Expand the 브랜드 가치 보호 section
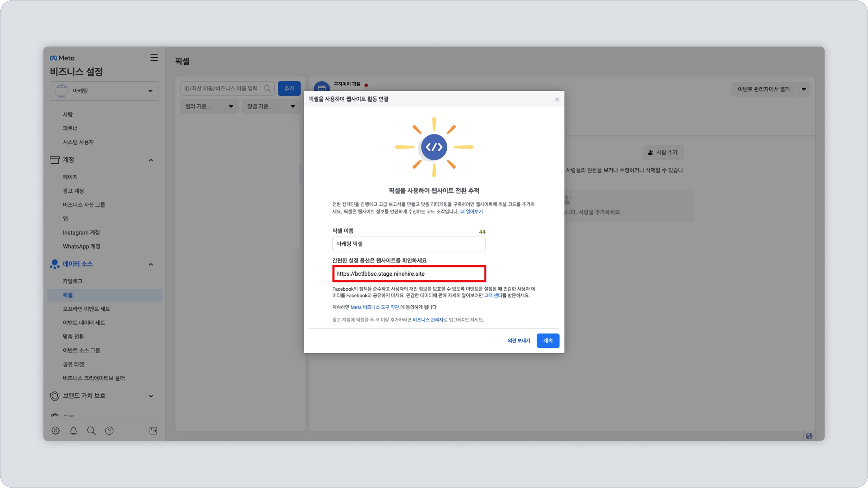868x488 pixels. 151,396
